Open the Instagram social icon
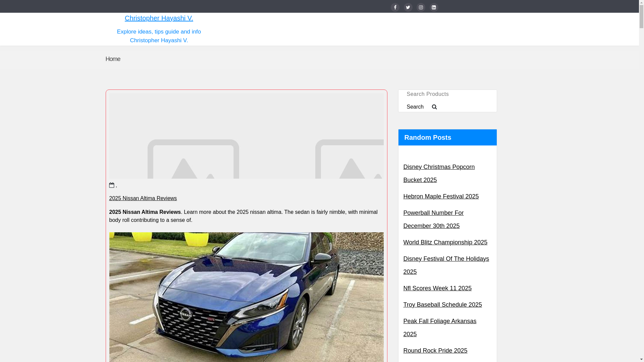Screen dimensions: 644x362 click(421, 7)
